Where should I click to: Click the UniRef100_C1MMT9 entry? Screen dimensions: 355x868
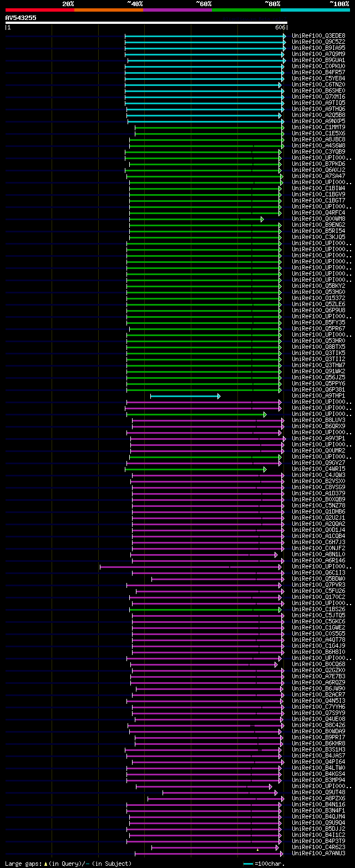[318, 127]
